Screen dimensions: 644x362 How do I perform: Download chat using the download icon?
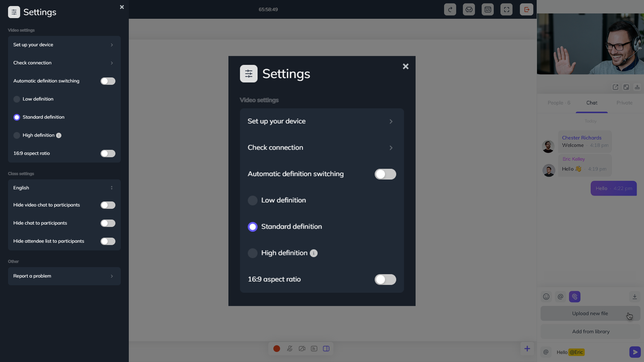click(x=635, y=297)
